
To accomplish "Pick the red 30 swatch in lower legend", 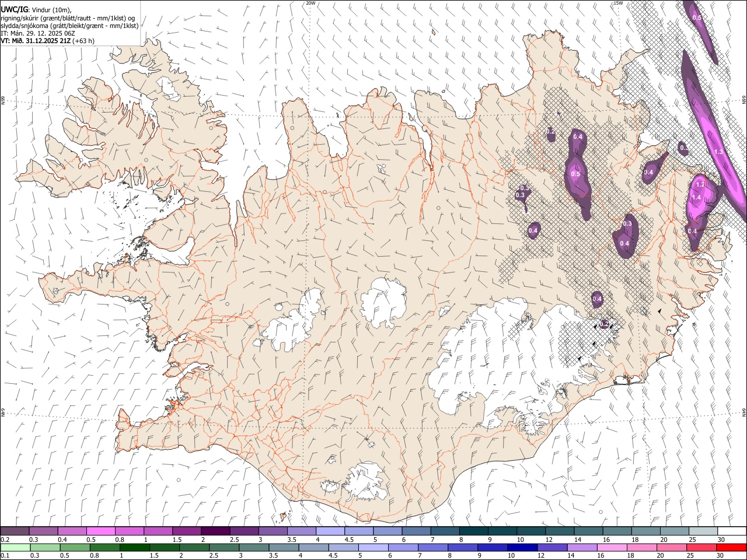I will click(731, 548).
